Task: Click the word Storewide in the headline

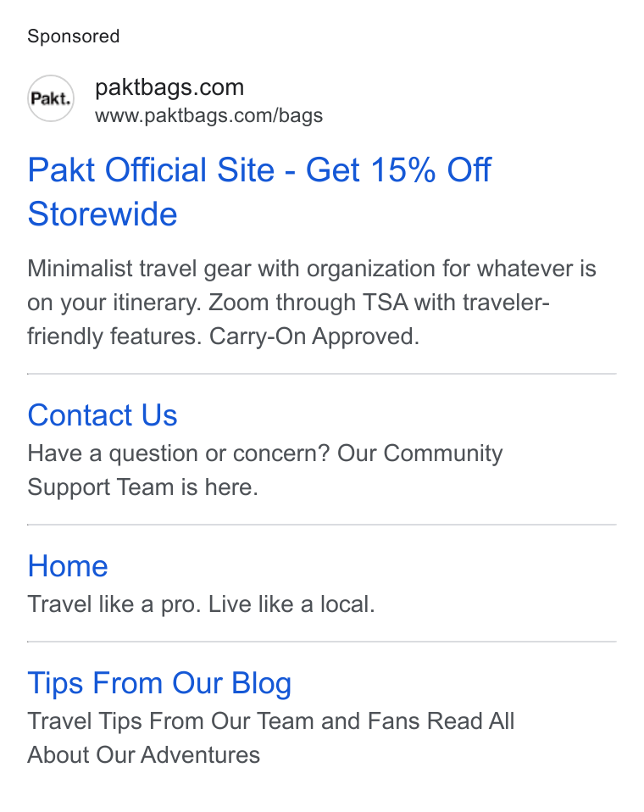Action: [x=103, y=214]
